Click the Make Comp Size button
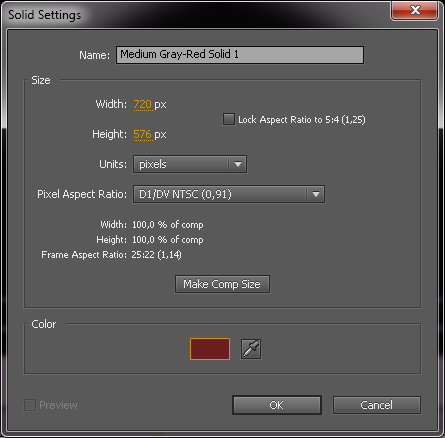 pos(222,284)
